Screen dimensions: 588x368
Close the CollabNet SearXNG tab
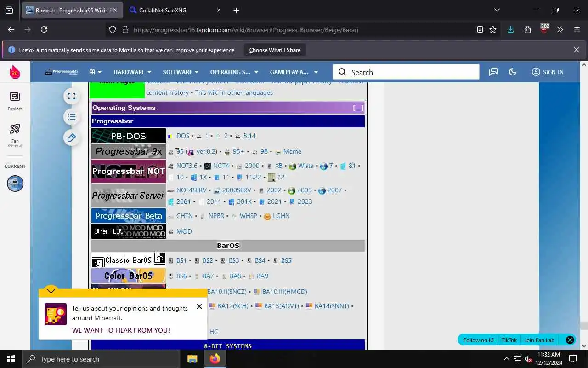click(x=219, y=10)
